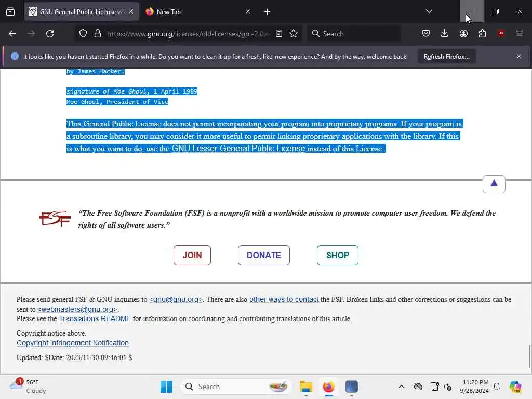Open Extensions puzzle icon
This screenshot has height=399, width=532.
482,34
